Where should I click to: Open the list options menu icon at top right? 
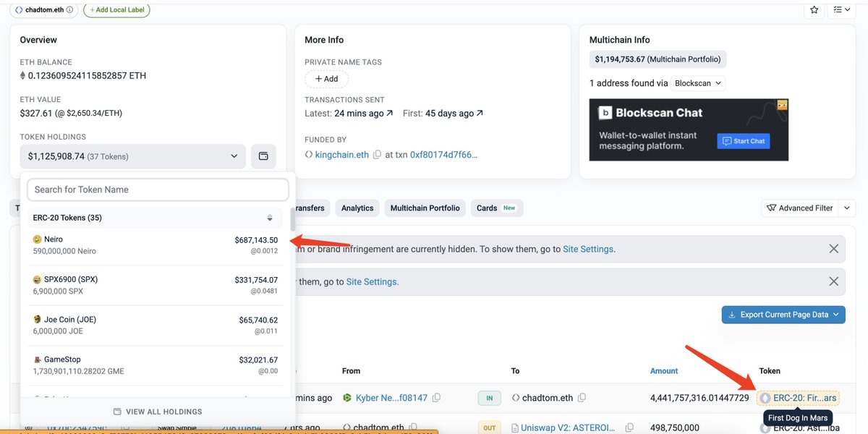[841, 9]
